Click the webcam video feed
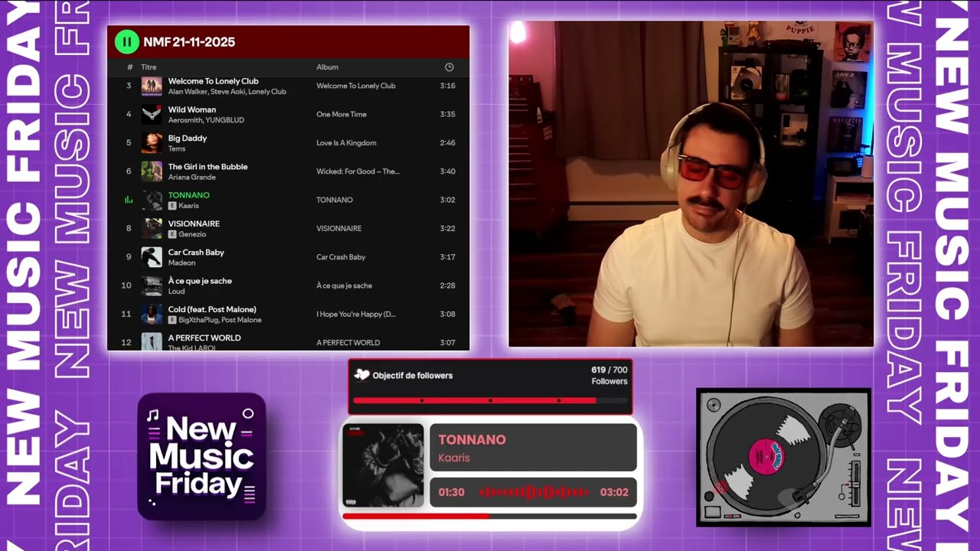This screenshot has height=551, width=980. tap(691, 184)
